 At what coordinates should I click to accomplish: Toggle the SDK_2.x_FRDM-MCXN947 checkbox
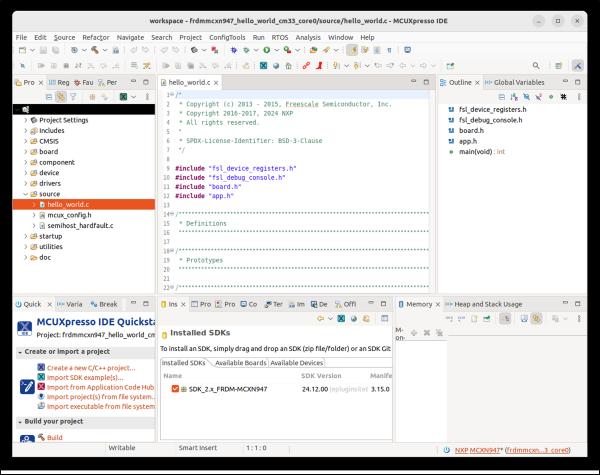click(x=175, y=387)
